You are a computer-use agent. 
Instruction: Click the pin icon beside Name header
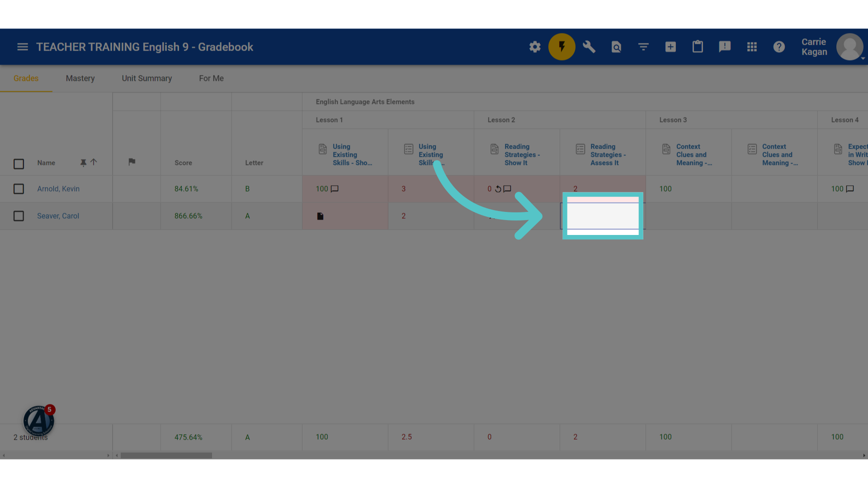point(83,163)
